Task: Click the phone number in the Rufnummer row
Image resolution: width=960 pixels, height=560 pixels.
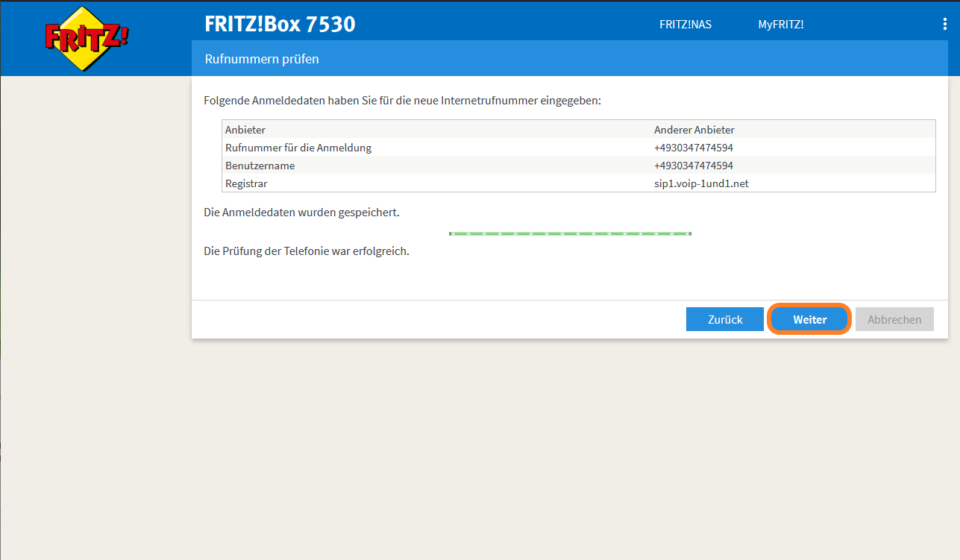Action: click(694, 148)
